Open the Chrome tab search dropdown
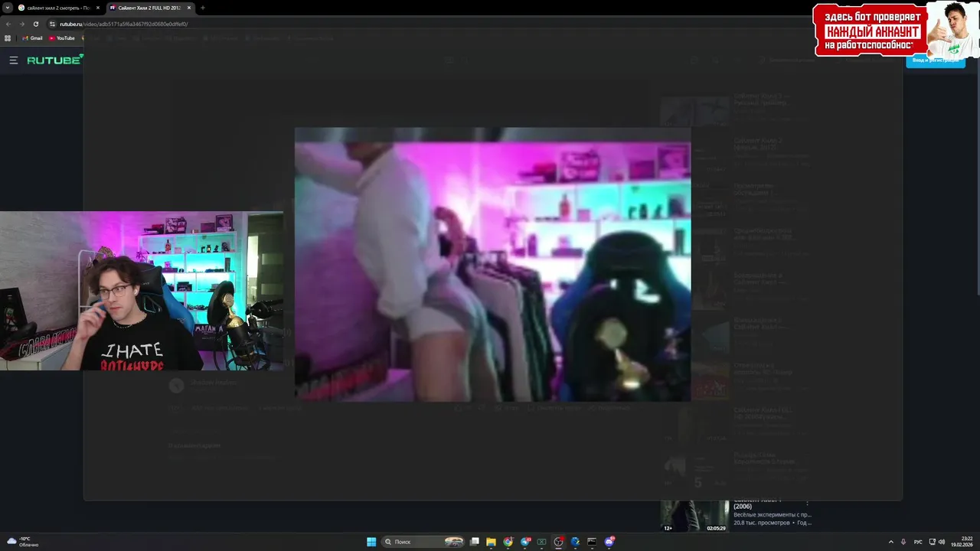Screen dimensions: 980x551 click(x=8, y=8)
